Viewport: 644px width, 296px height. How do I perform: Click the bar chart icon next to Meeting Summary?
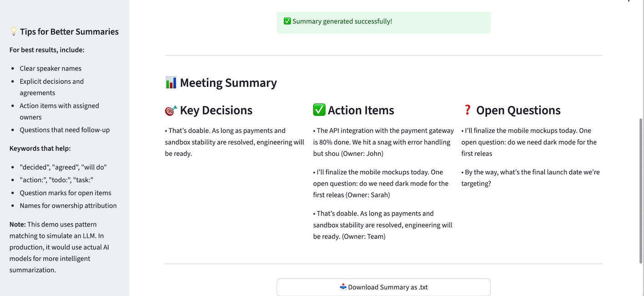170,82
